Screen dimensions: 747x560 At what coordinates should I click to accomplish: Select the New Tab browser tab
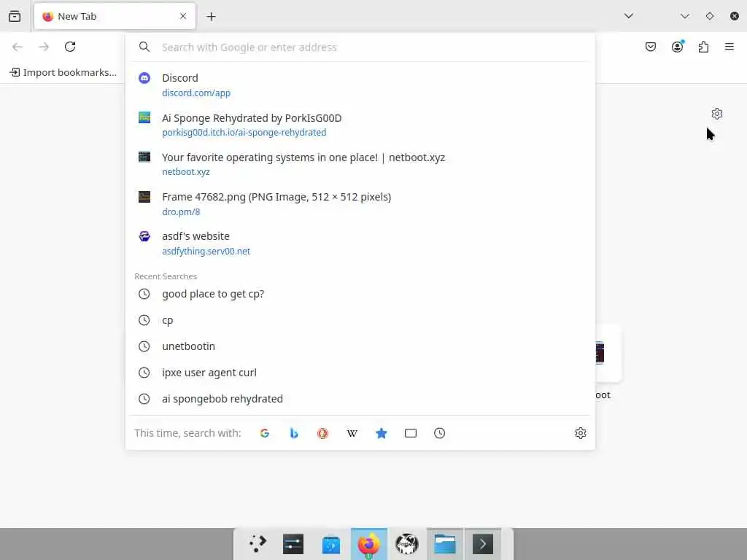(115, 16)
